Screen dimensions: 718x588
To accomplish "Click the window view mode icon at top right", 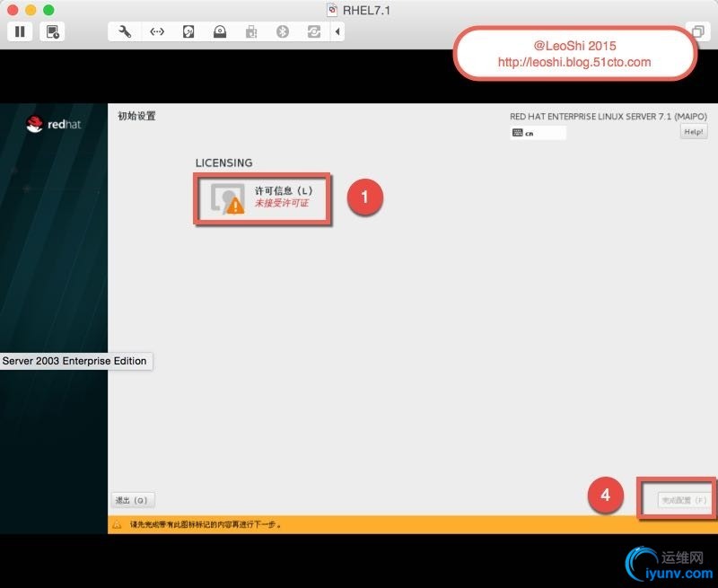I will (x=698, y=31).
